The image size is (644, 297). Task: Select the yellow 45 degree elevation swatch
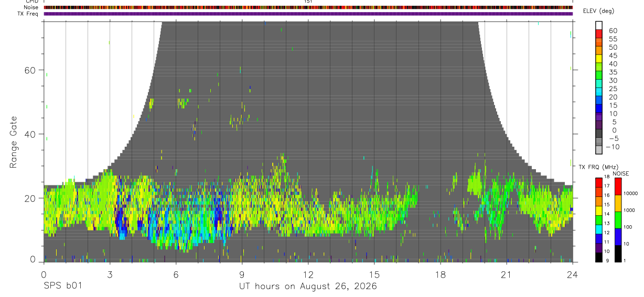(x=599, y=59)
